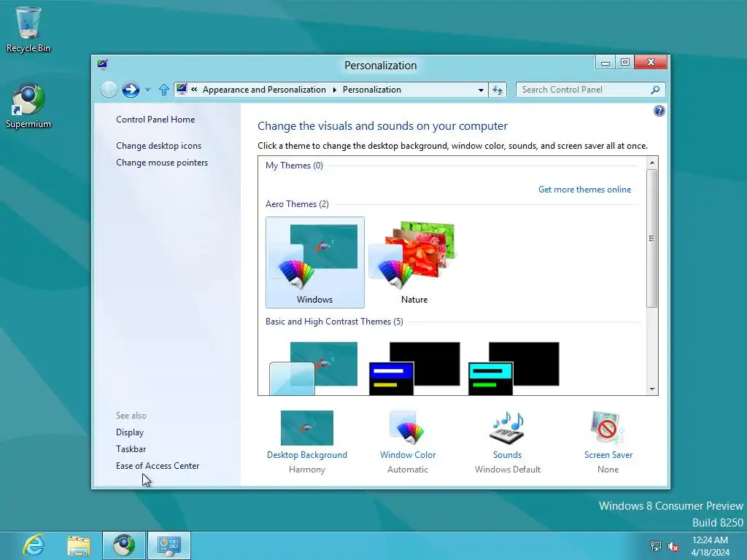Open the recent locations dropdown arrow
This screenshot has width=747, height=560.
click(147, 90)
